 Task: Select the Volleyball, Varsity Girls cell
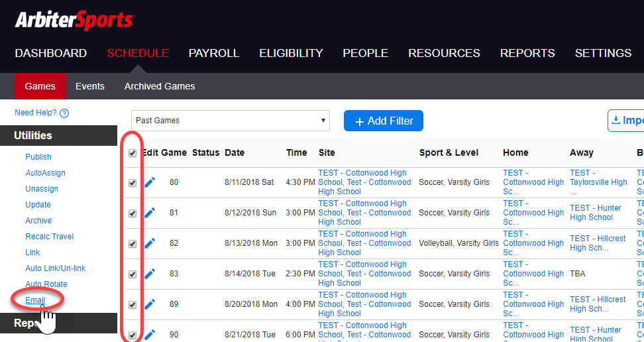458,243
